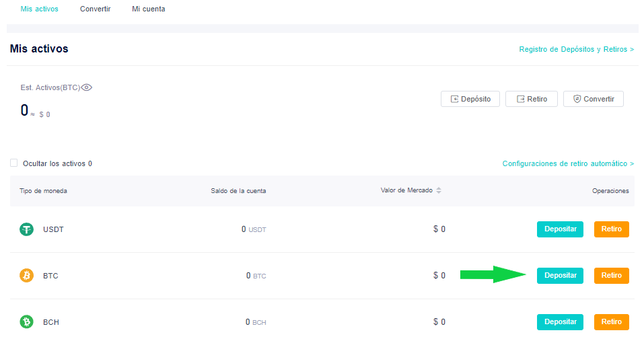Screen dimensions: 644x343
Task: Sort by Valor de Mercado arrows
Action: coord(439,190)
